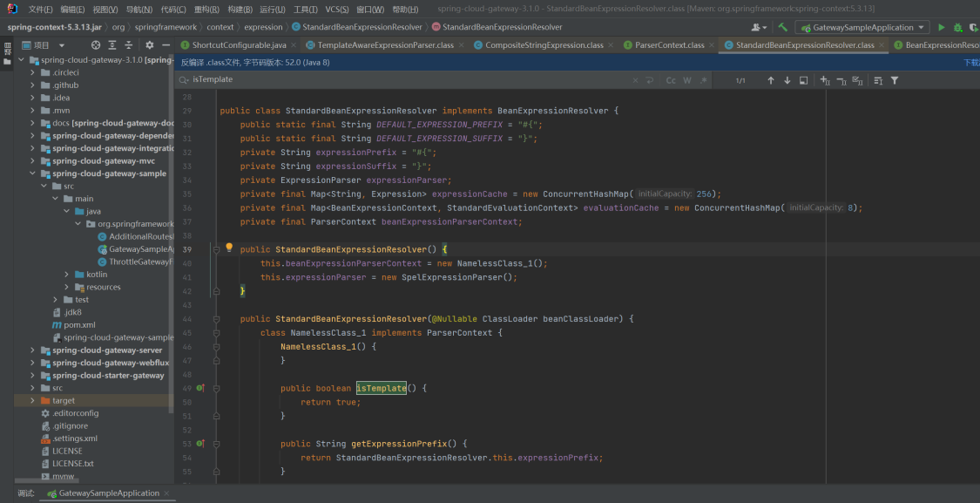Run GatewaySampleApplication with the green play icon

click(942, 28)
